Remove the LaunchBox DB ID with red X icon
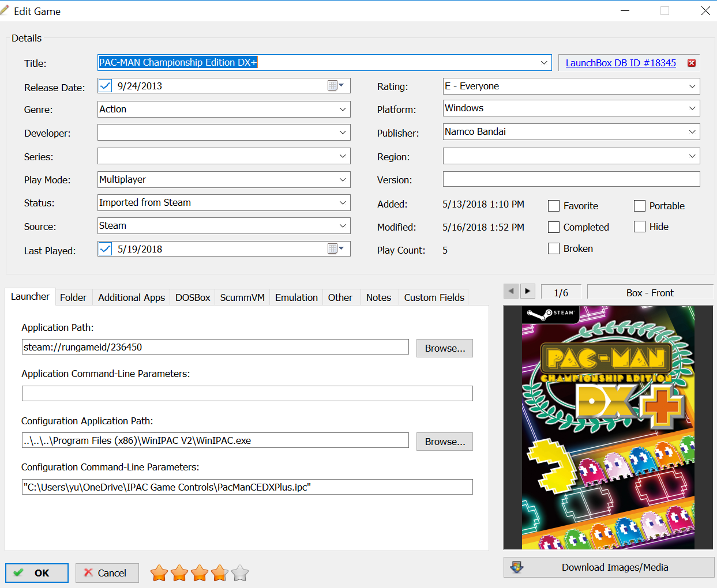 692,63
